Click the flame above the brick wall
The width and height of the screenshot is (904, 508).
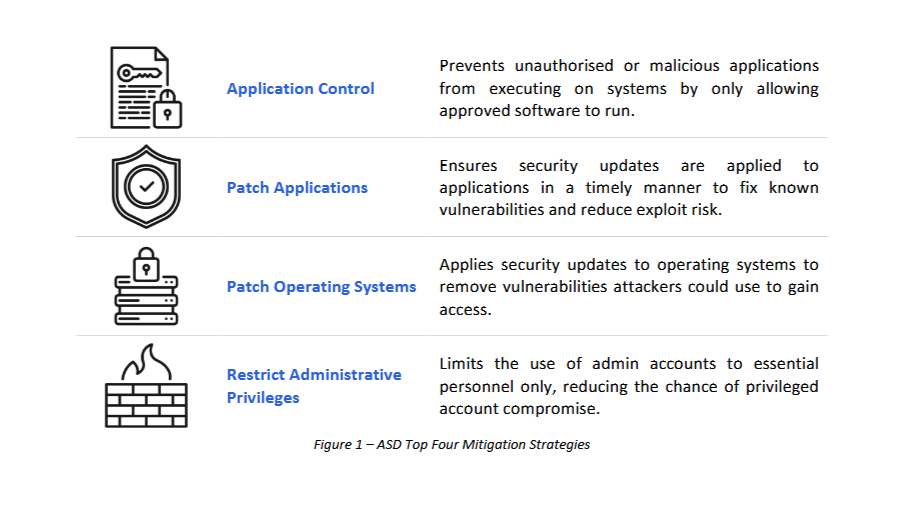[x=146, y=363]
